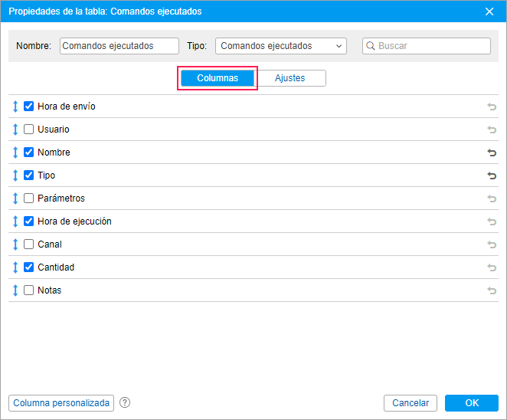Close the table properties dialog
The height and width of the screenshot is (420, 507).
coord(489,11)
